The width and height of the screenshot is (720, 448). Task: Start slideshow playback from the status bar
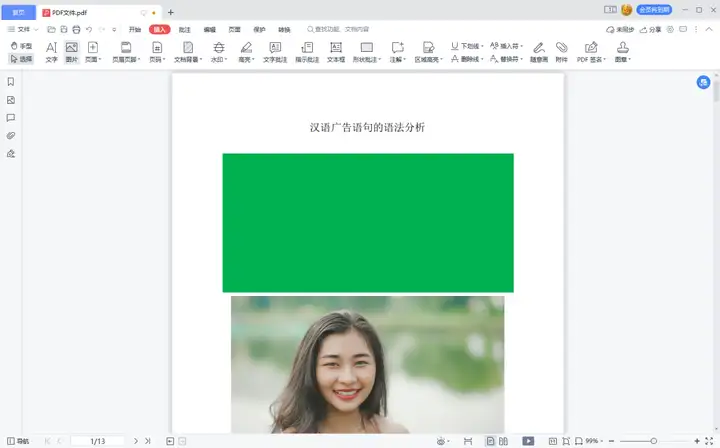point(528,441)
